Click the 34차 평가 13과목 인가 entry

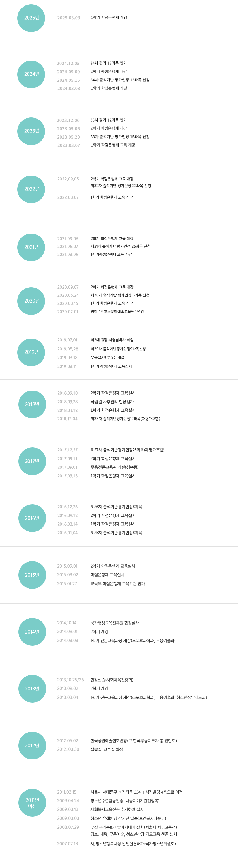[x=108, y=63]
